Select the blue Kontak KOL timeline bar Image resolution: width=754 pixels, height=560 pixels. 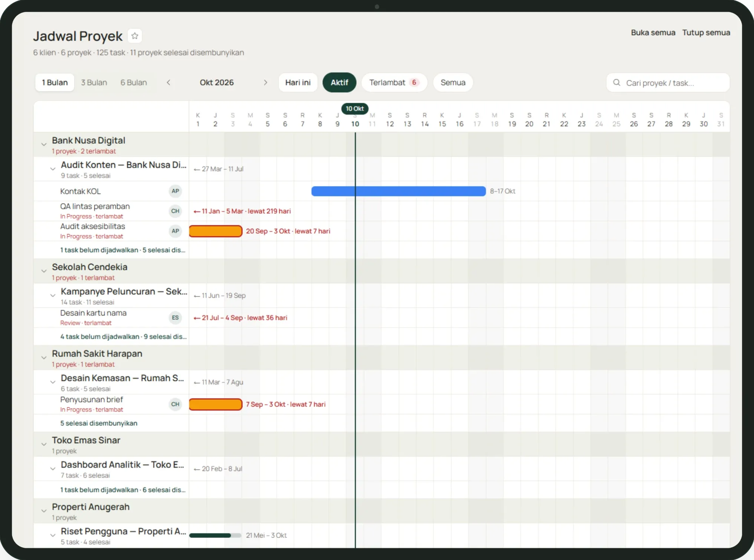(398, 191)
